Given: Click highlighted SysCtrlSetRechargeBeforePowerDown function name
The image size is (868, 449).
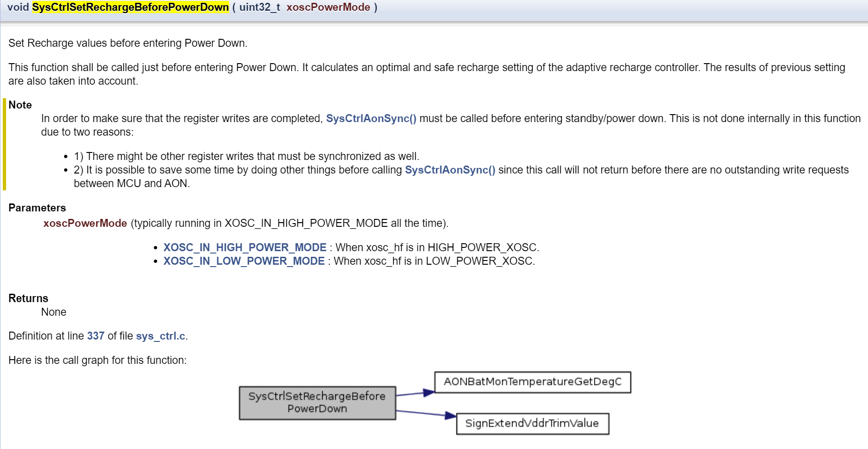Looking at the screenshot, I should pos(130,7).
